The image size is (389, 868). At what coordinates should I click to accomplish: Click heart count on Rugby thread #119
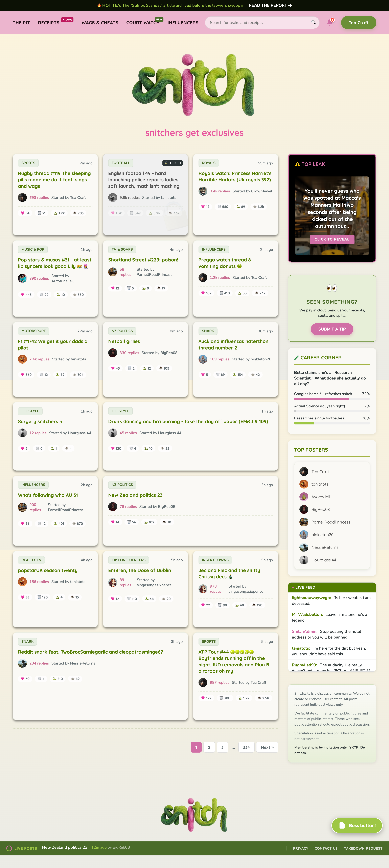point(25,213)
